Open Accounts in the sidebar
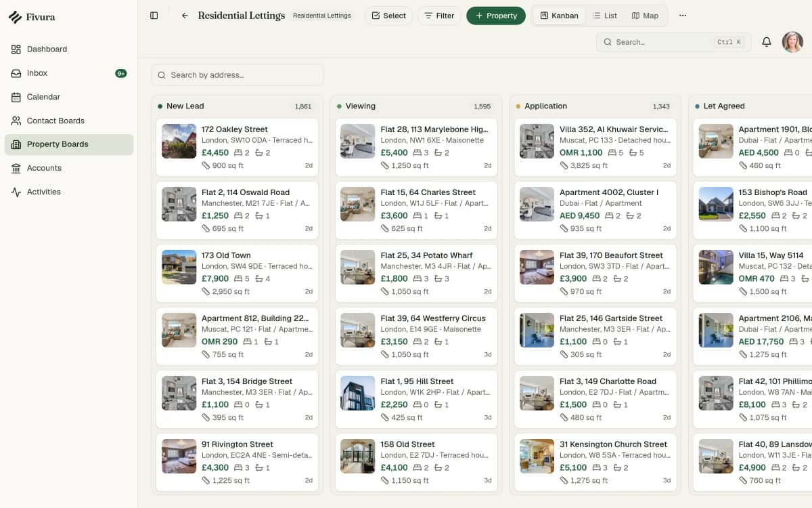Viewport: 812px width, 508px height. [x=69, y=168]
